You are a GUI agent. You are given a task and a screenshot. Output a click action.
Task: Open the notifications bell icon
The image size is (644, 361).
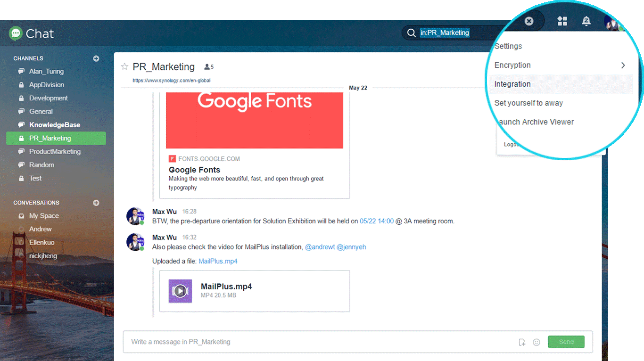[x=586, y=21]
